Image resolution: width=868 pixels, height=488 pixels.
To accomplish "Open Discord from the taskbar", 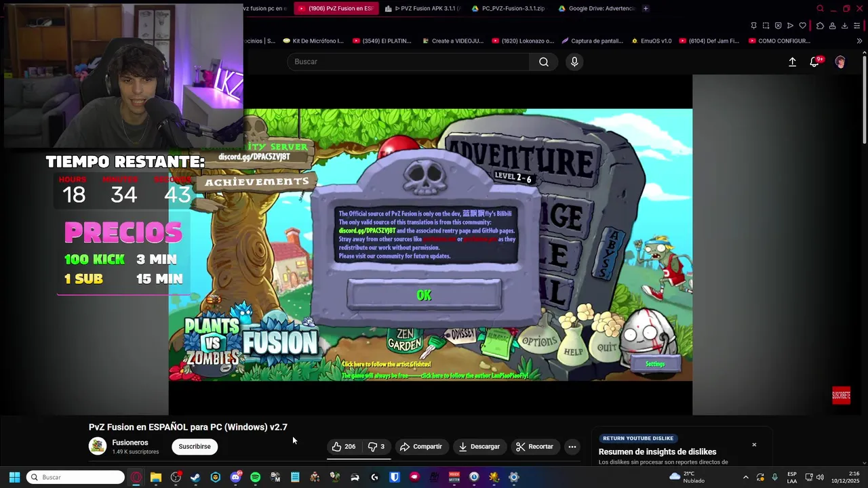I will click(x=235, y=477).
